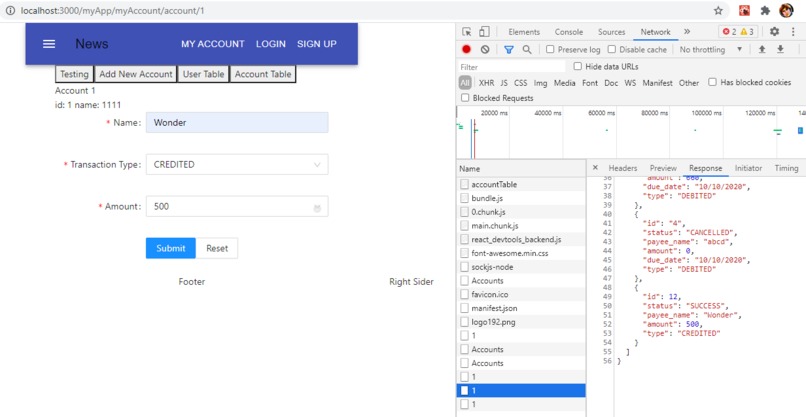Filter requests by Font
Image resolution: width=806 pixels, height=417 pixels.
click(590, 83)
